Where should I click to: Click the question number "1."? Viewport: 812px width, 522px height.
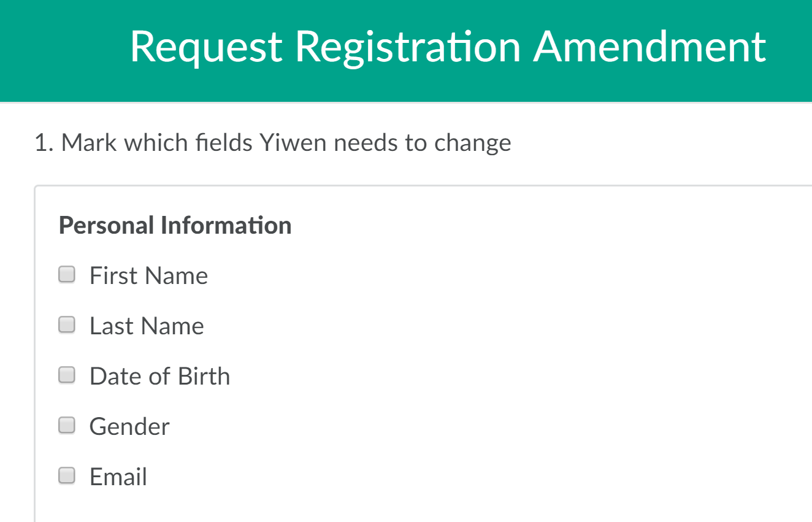pyautogui.click(x=44, y=143)
